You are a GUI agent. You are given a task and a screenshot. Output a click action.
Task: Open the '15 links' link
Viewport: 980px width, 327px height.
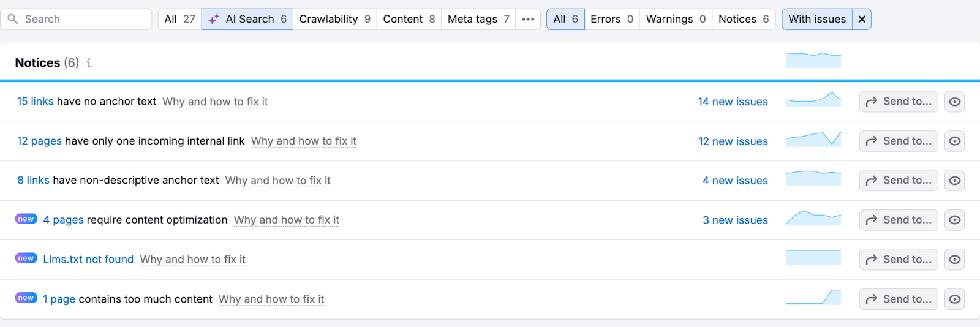(x=35, y=102)
